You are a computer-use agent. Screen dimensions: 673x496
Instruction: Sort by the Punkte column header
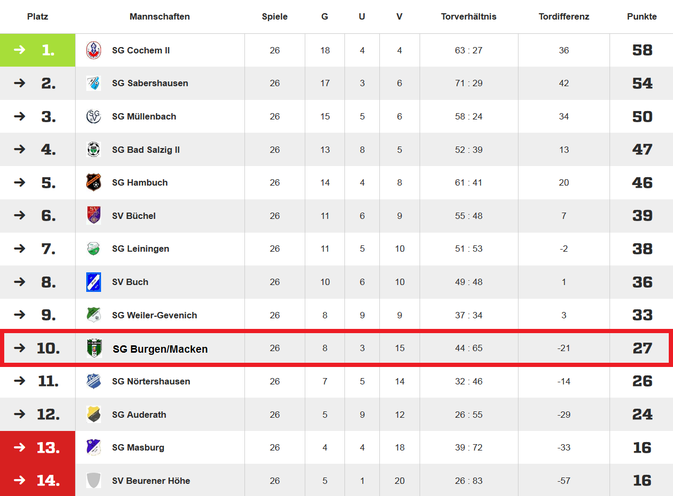coord(642,17)
